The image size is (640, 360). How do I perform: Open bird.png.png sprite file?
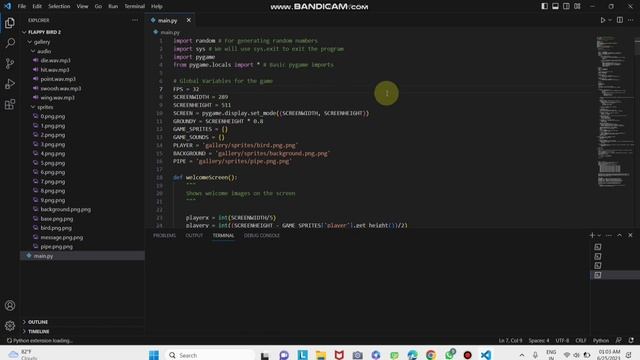pos(56,228)
